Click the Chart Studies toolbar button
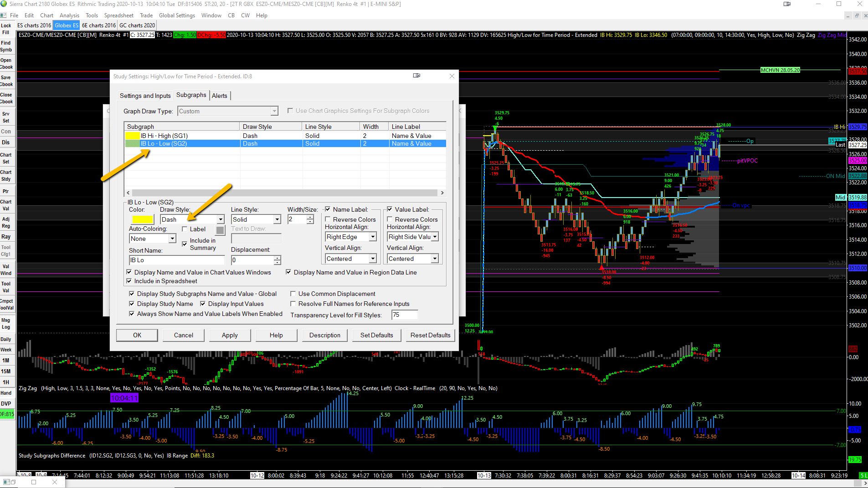This screenshot has height=488, width=868. tap(6, 175)
